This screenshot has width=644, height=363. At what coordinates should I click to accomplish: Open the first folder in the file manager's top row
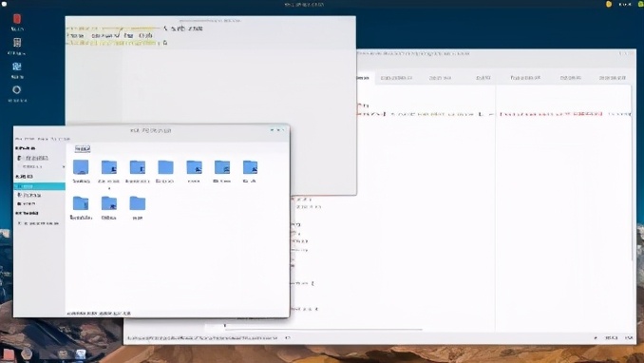(81, 167)
